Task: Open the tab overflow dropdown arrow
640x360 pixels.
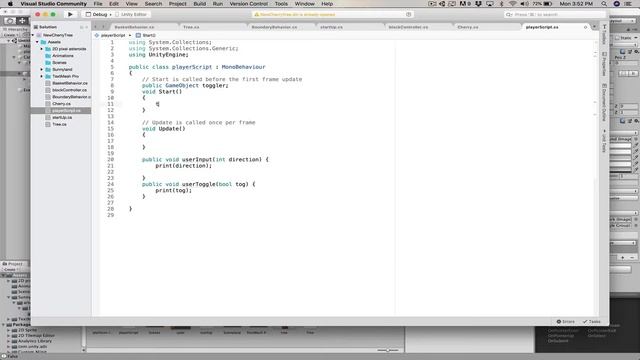Action: click(x=594, y=27)
